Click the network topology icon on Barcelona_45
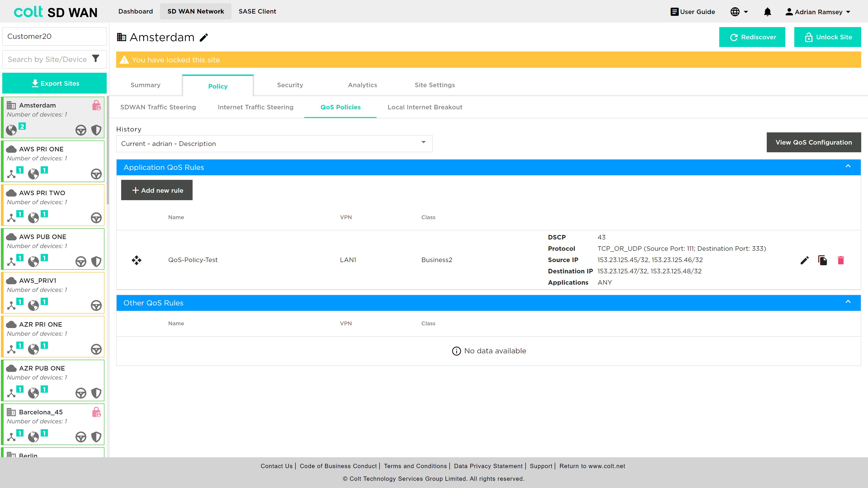868x488 pixels. click(x=12, y=437)
